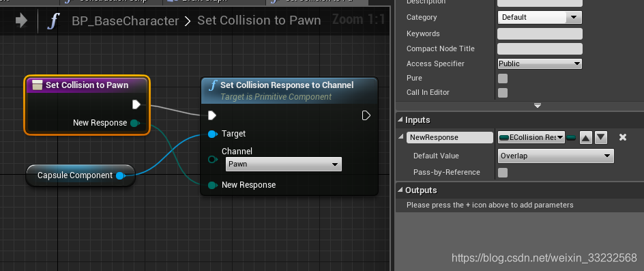Click the Capsule Component blue output pin

point(120,175)
